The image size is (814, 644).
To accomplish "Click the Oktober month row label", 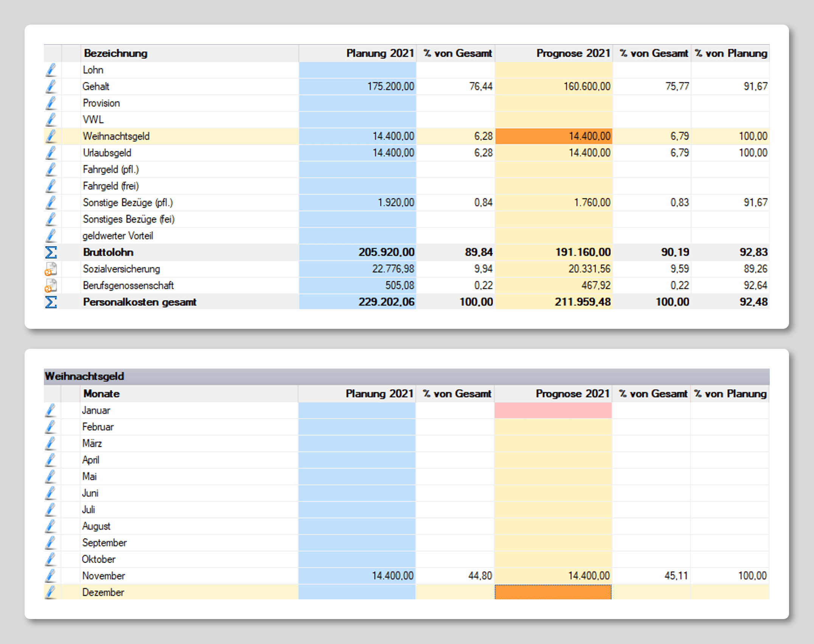I will [98, 559].
